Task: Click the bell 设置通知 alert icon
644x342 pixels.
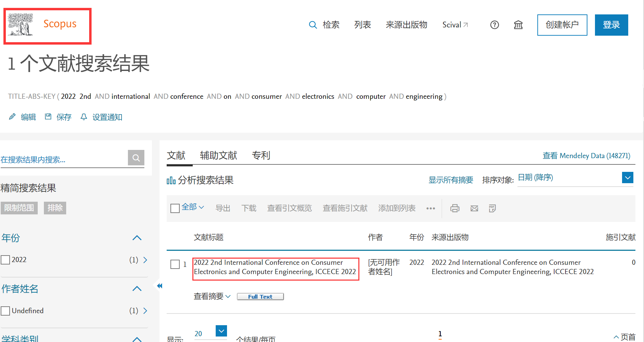Action: (x=84, y=117)
